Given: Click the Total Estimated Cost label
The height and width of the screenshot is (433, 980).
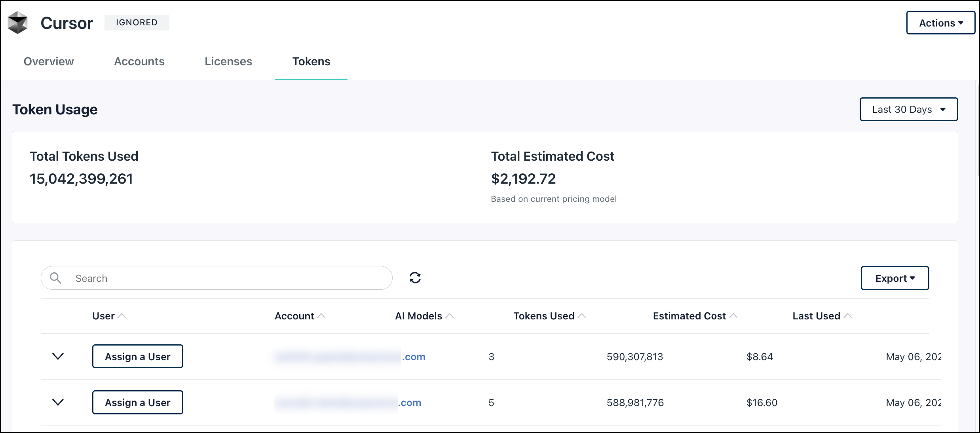Looking at the screenshot, I should coord(553,156).
